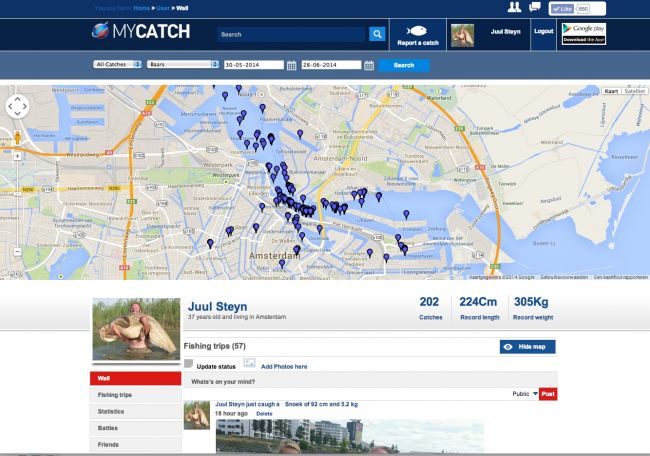This screenshot has height=456, width=650.
Task: Click the Logout link
Action: [543, 31]
